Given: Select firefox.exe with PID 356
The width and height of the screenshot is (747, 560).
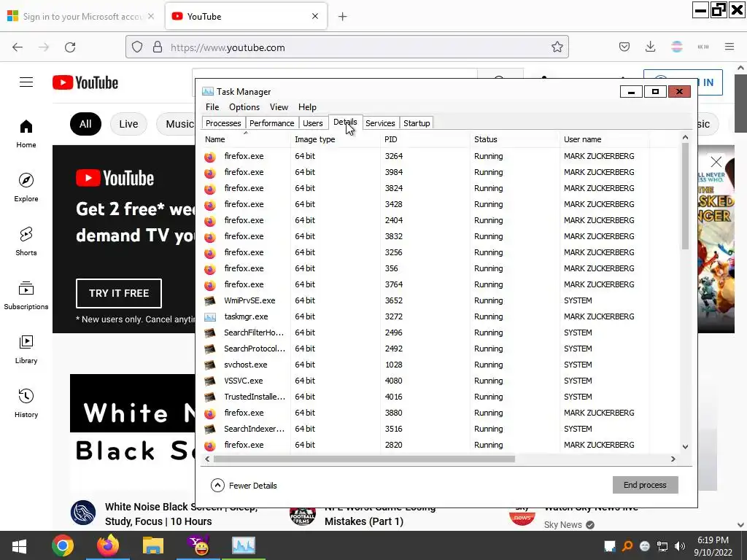Looking at the screenshot, I should pyautogui.click(x=441, y=268).
